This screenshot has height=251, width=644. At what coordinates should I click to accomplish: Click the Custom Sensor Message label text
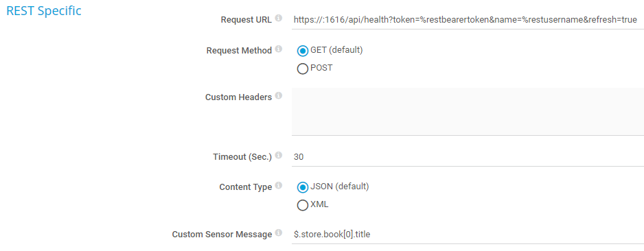[x=222, y=235]
